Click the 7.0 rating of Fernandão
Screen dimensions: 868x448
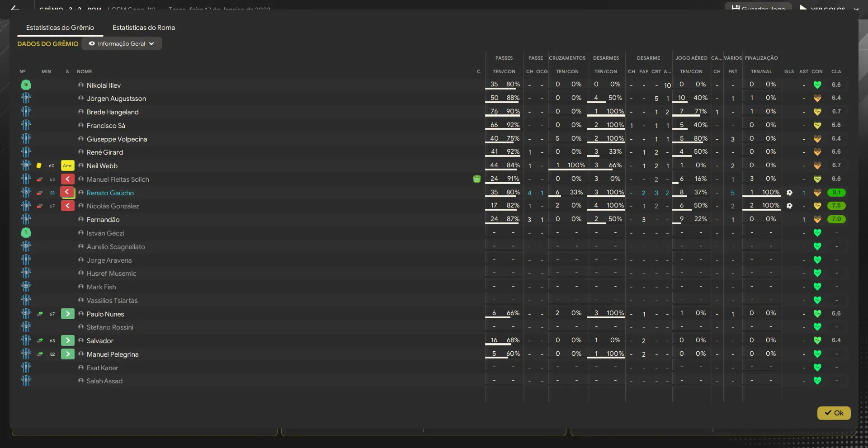[x=836, y=219]
